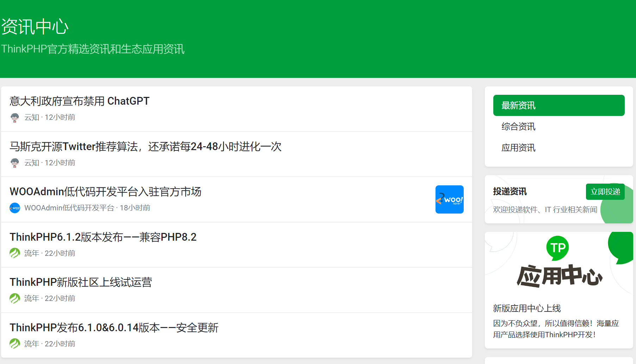Click 云知 avatar under ChatGPT article
Screen dimensions: 636x364
click(x=15, y=117)
